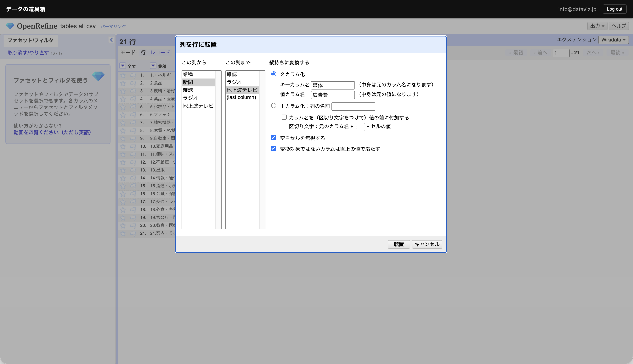Switch to レコード mode
Viewport: 633px width, 364px height.
click(160, 52)
